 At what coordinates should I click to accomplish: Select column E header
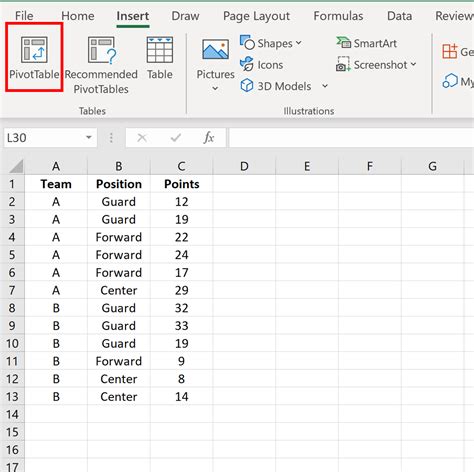[x=307, y=166]
